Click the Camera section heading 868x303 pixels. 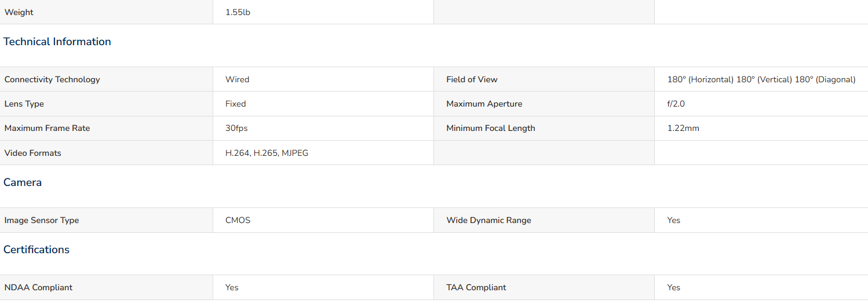click(x=23, y=182)
